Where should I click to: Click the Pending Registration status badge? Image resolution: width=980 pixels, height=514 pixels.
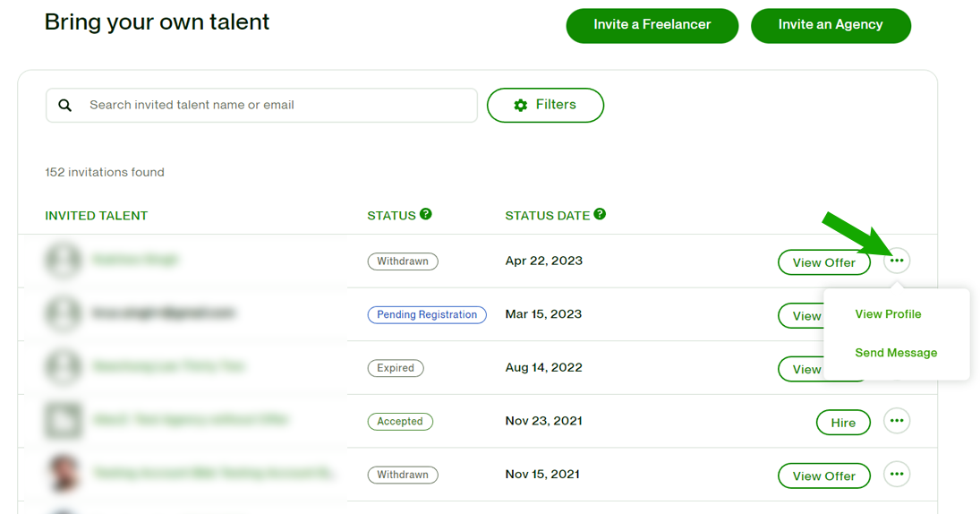pos(427,315)
